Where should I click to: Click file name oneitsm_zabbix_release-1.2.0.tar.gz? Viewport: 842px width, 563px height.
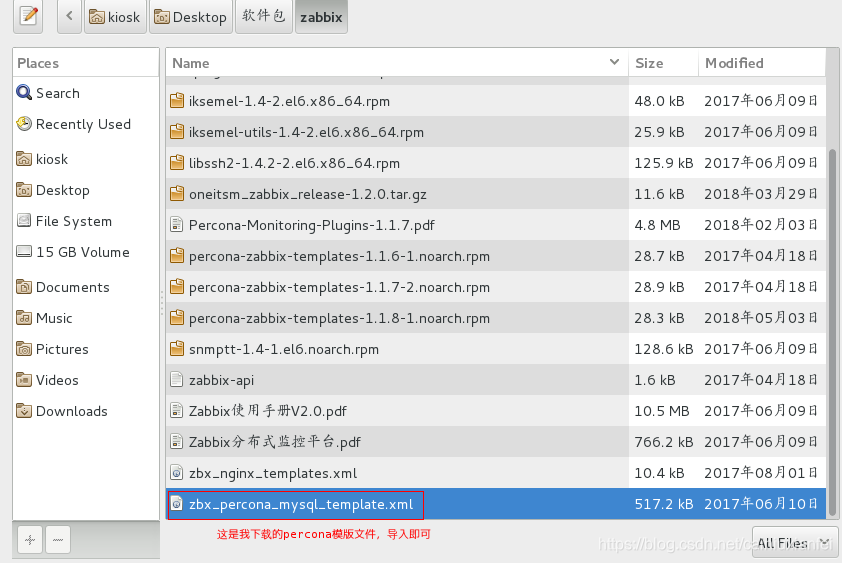[308, 194]
